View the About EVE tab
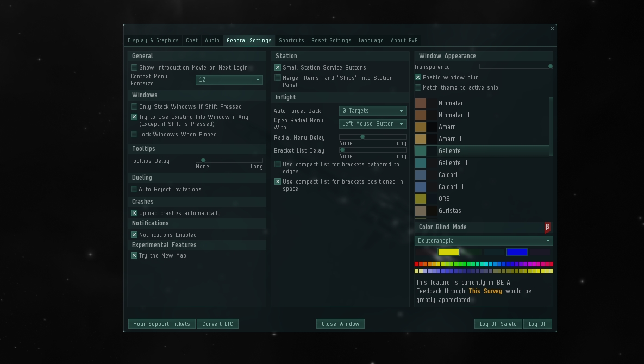 pos(404,40)
